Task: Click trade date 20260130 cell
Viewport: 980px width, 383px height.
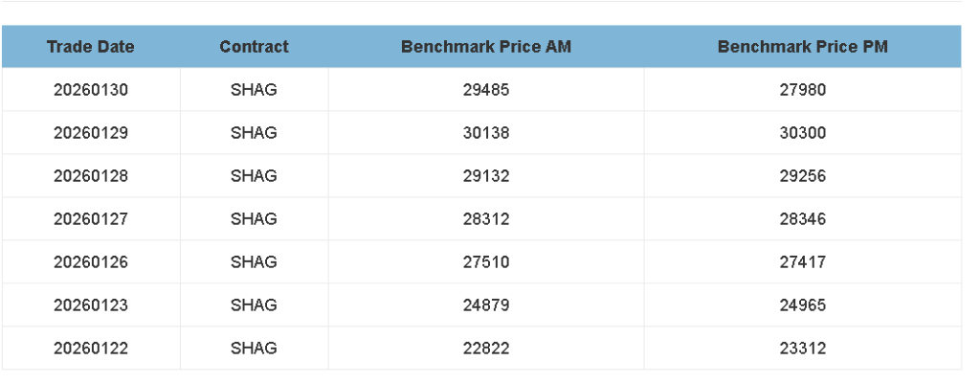Action: 91,90
